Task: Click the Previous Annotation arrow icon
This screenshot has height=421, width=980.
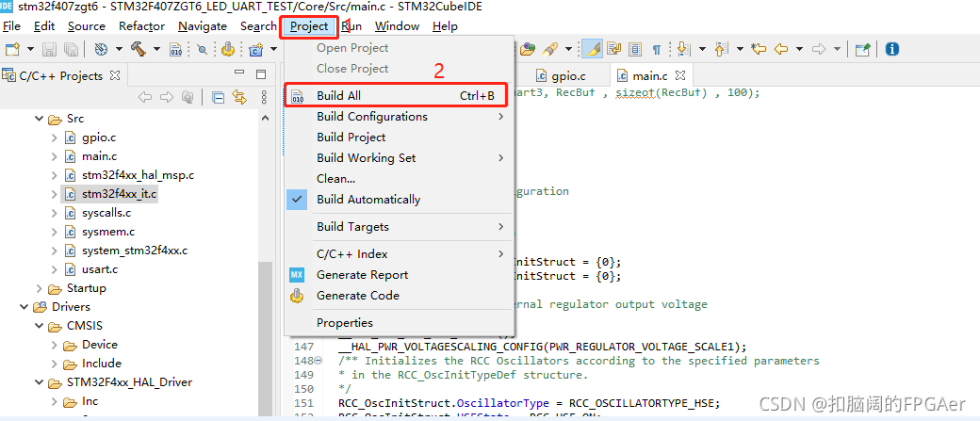Action: [x=721, y=49]
